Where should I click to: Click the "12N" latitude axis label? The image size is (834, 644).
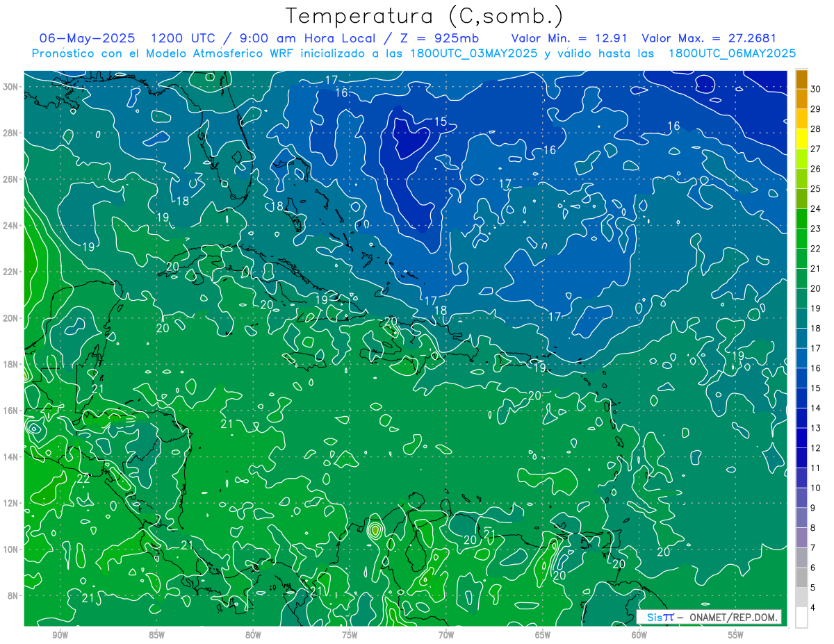[11, 503]
